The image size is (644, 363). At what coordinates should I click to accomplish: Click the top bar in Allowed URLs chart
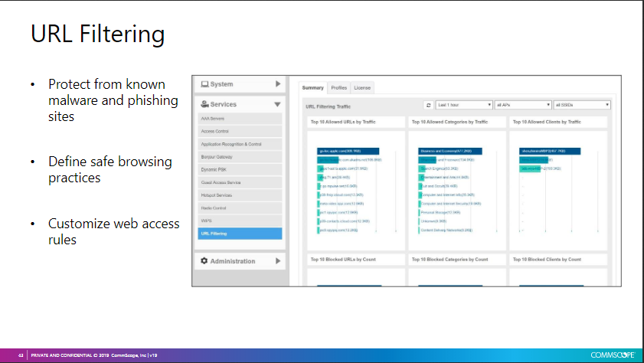click(x=349, y=151)
